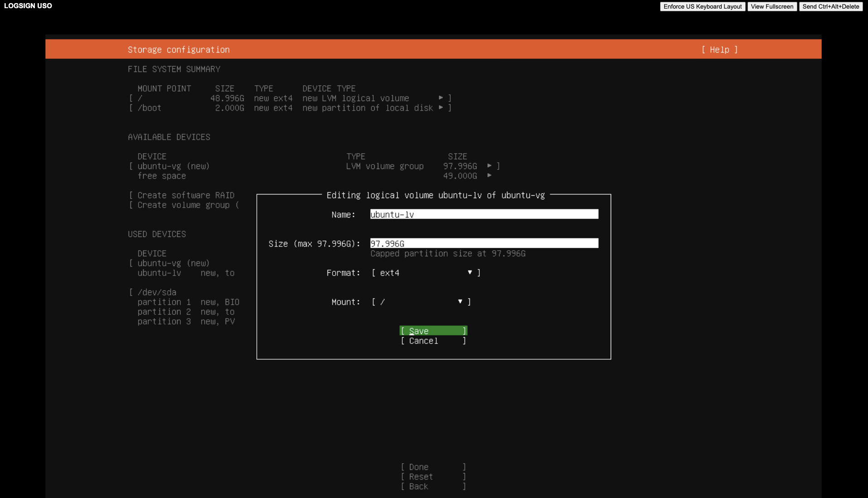
Task: Select partition 1 under /dev/sda
Action: pos(164,302)
